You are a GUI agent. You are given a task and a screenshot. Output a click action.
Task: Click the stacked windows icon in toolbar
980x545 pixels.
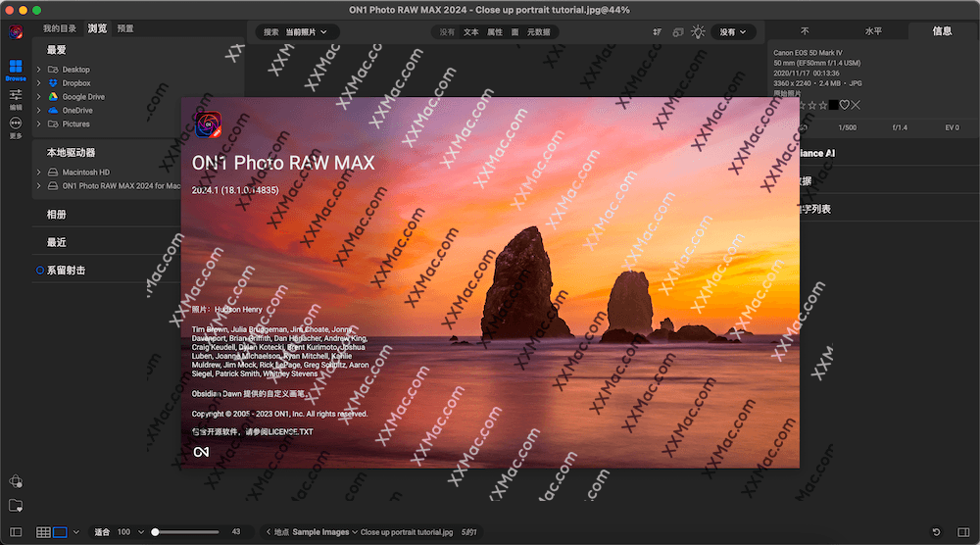[x=678, y=32]
